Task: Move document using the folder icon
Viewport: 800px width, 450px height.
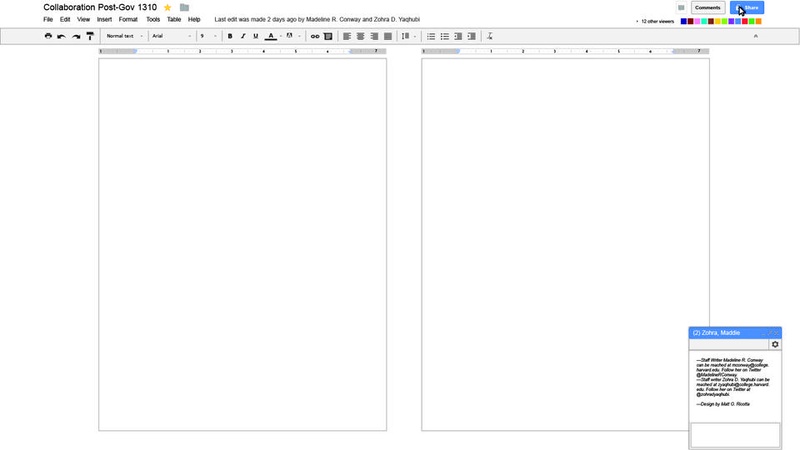Action: [x=184, y=8]
